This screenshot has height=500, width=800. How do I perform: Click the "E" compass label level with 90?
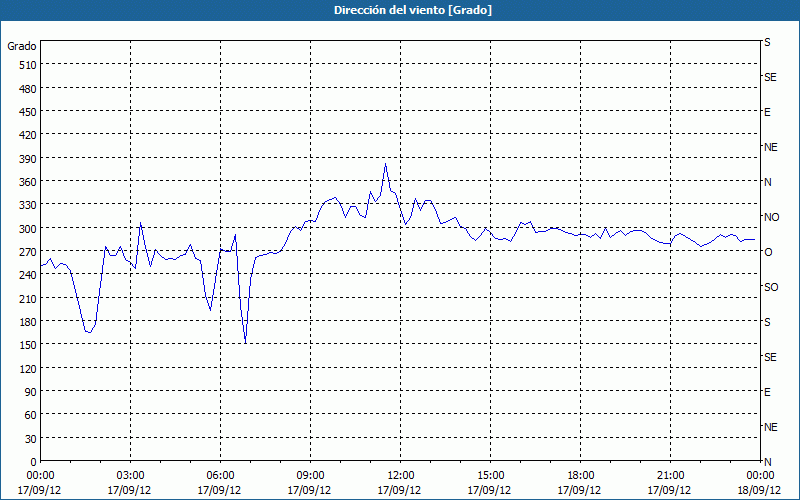tap(767, 392)
